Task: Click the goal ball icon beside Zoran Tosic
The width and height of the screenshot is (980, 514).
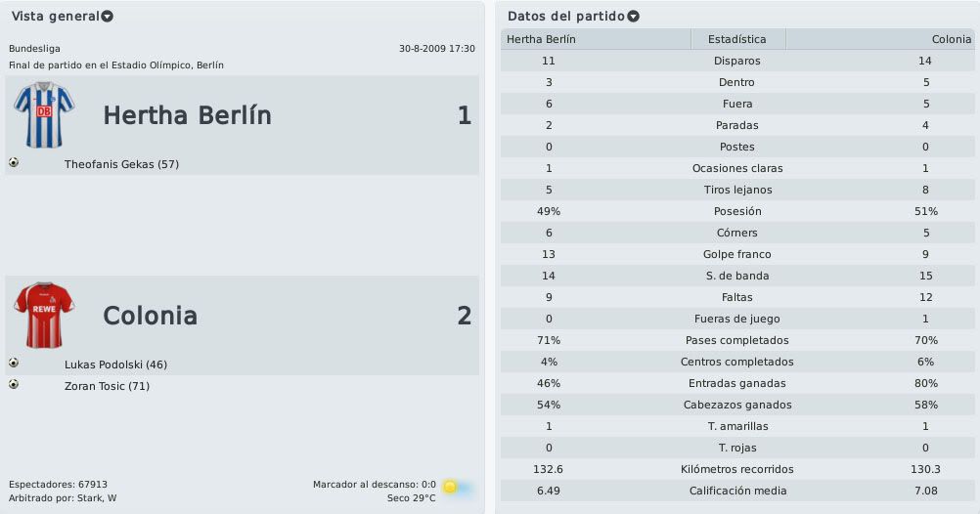Action: click(14, 384)
